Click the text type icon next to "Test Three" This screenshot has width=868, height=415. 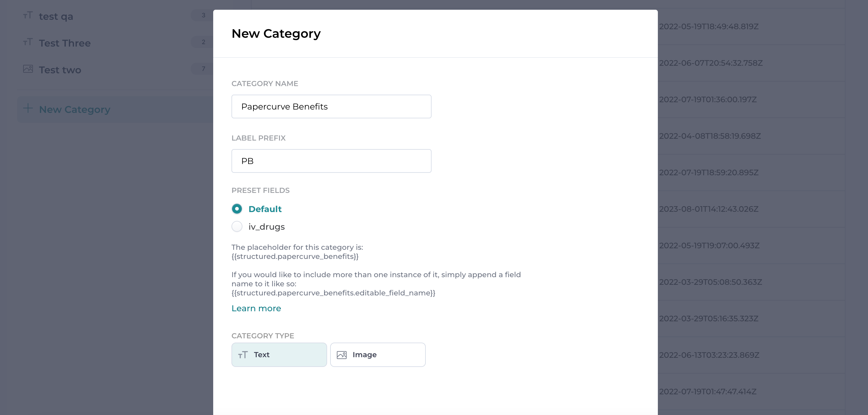point(28,42)
